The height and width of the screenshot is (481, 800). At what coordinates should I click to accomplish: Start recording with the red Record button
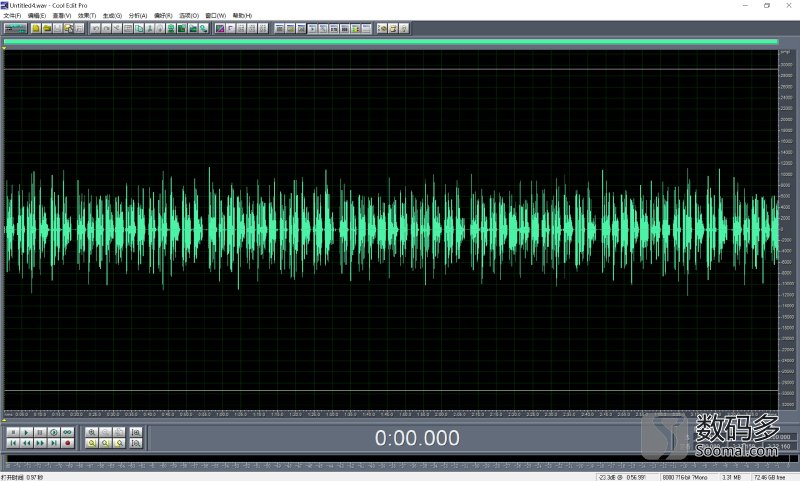coord(67,443)
